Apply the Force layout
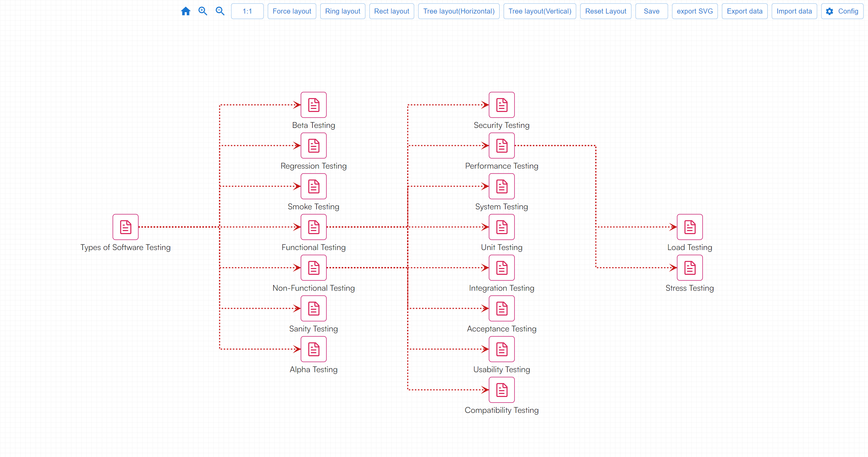 [x=292, y=11]
